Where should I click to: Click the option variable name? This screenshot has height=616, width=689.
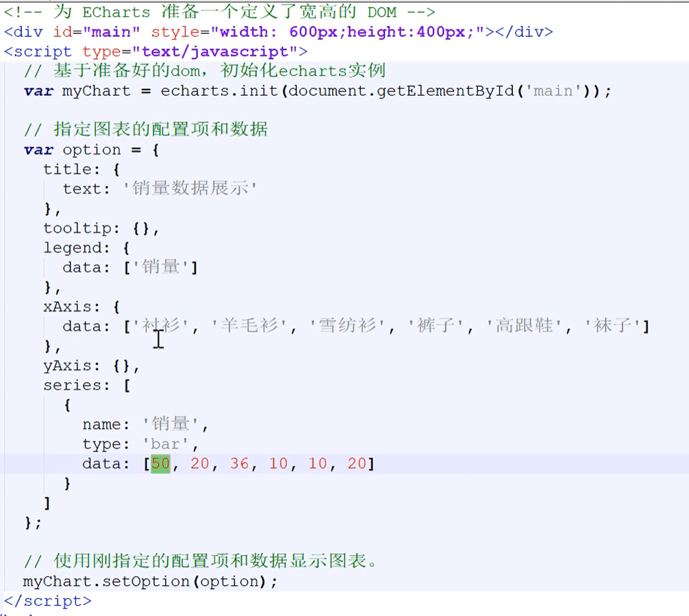91,150
